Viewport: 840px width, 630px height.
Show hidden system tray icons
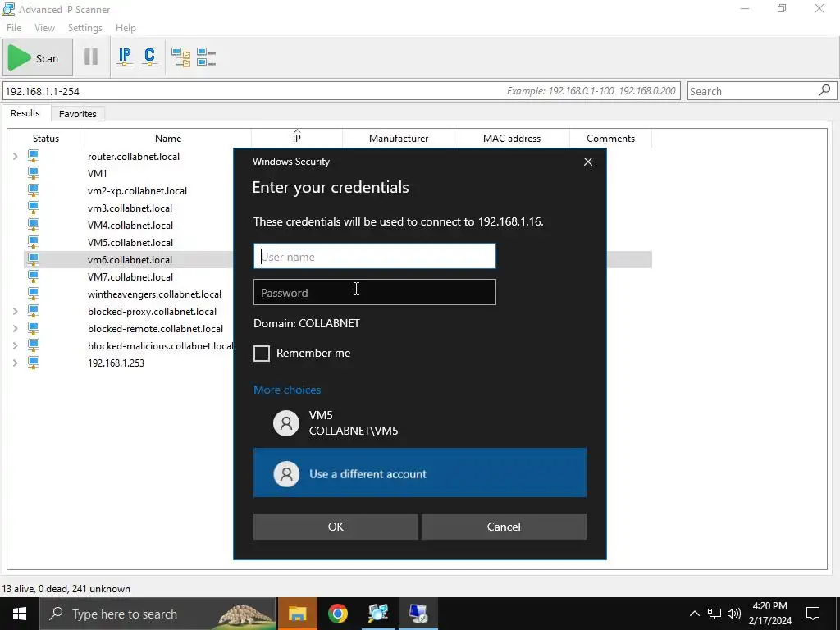click(x=694, y=614)
